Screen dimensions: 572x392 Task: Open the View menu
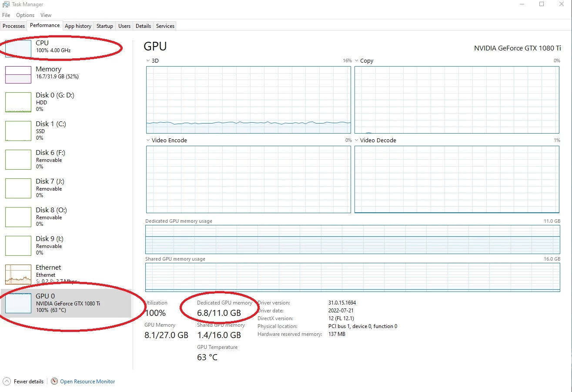point(46,15)
